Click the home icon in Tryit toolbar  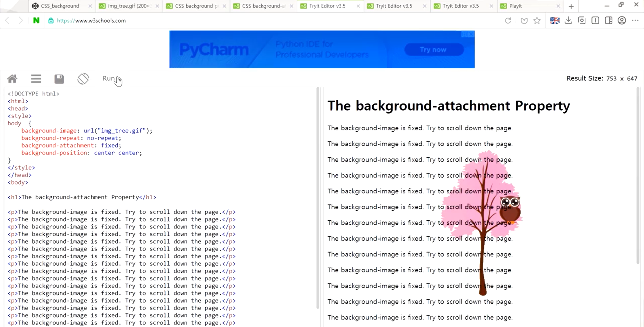coord(12,79)
